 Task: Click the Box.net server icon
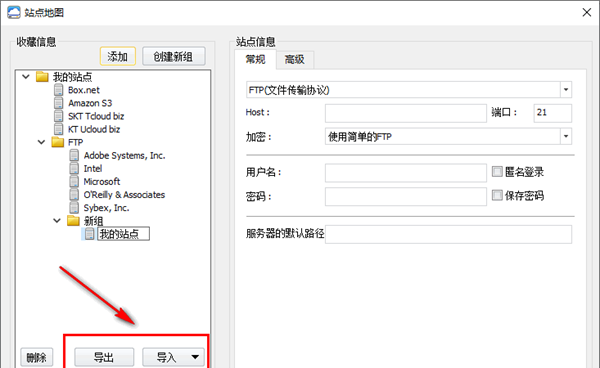tap(59, 90)
